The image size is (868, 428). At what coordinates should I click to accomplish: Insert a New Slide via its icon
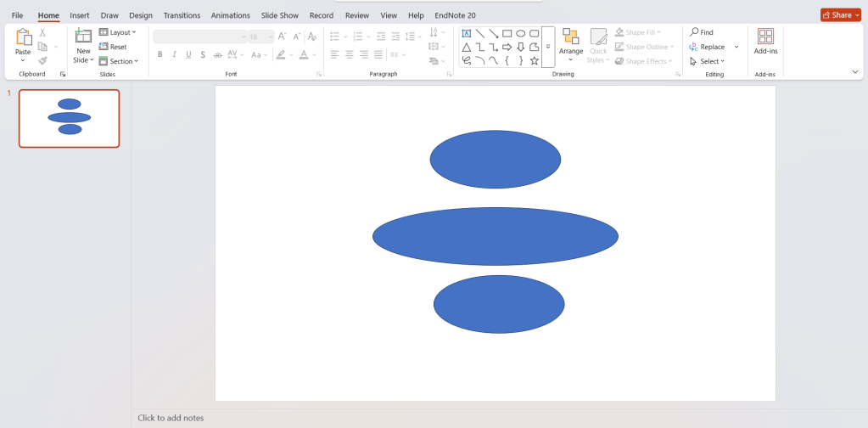(x=83, y=36)
